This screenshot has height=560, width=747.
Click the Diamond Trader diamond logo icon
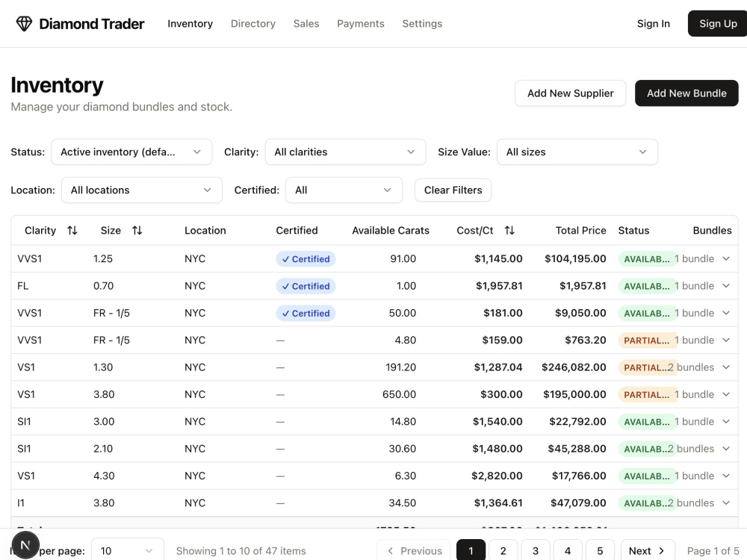24,23
